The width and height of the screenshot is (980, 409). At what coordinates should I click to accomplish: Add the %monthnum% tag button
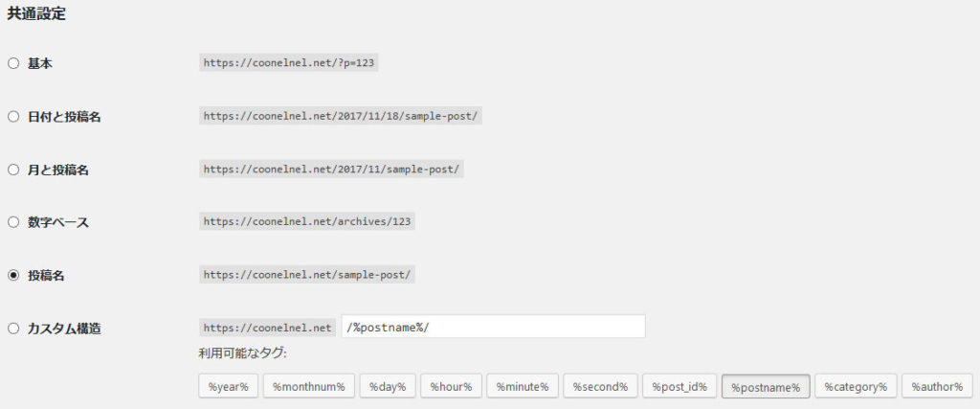[308, 387]
